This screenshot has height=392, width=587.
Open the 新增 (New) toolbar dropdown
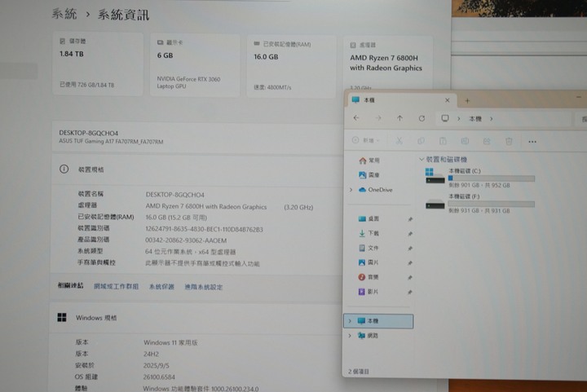pos(366,140)
